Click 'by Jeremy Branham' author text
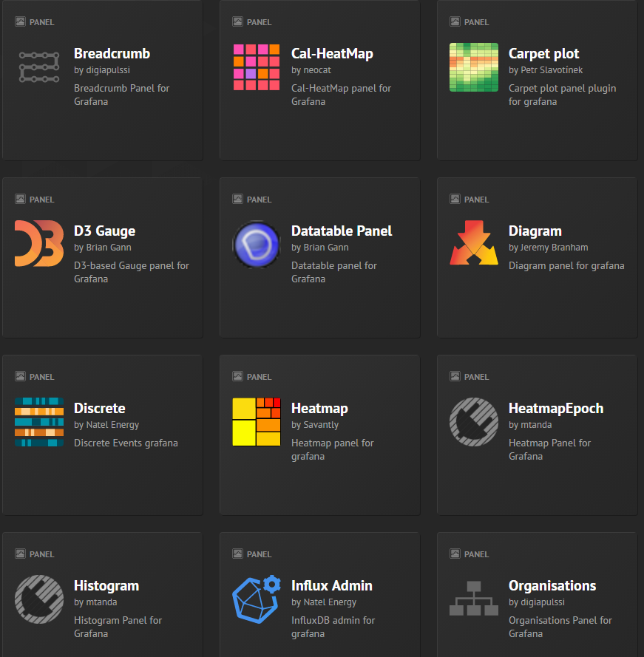The width and height of the screenshot is (644, 657). click(548, 248)
